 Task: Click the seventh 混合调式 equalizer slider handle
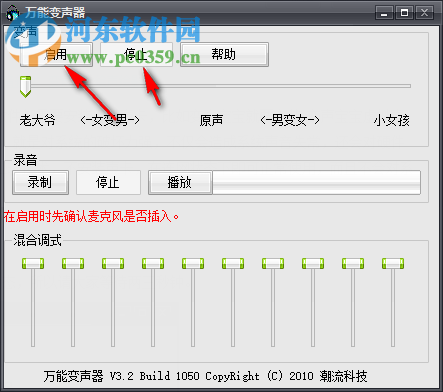point(273,263)
